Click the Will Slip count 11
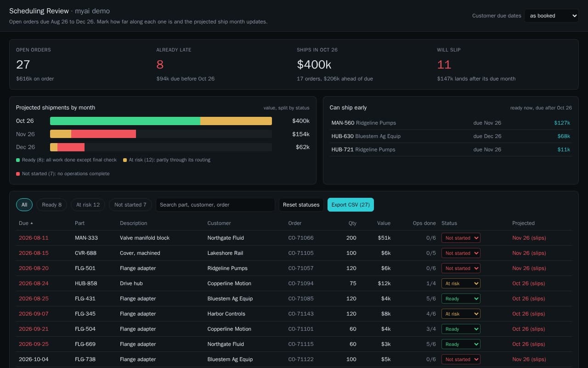This screenshot has width=588, height=368. (x=444, y=64)
